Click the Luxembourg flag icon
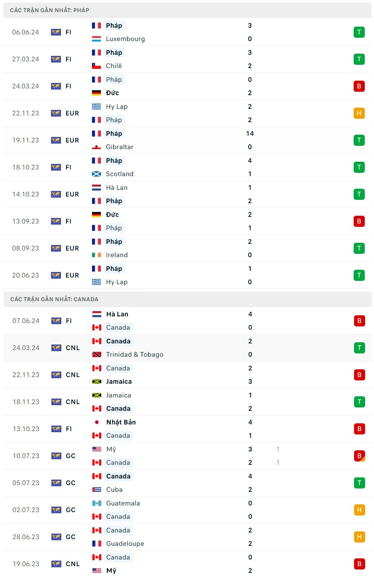The width and height of the screenshot is (374, 588). click(x=96, y=39)
